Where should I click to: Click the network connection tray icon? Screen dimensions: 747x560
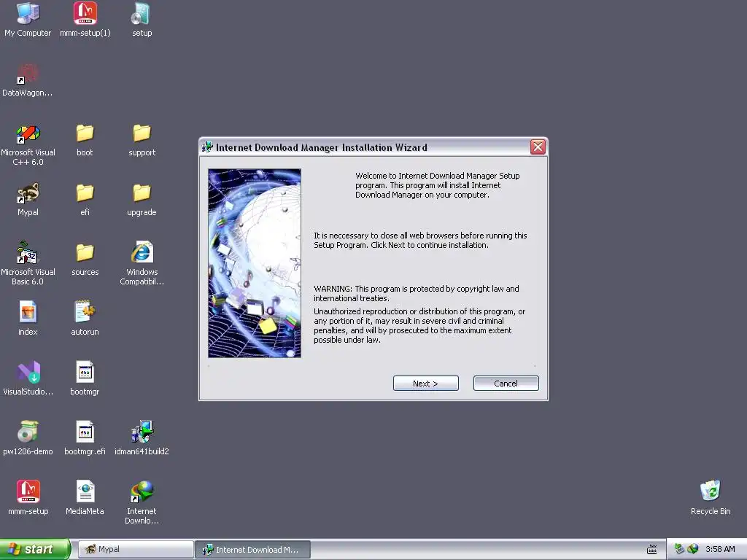[679, 549]
